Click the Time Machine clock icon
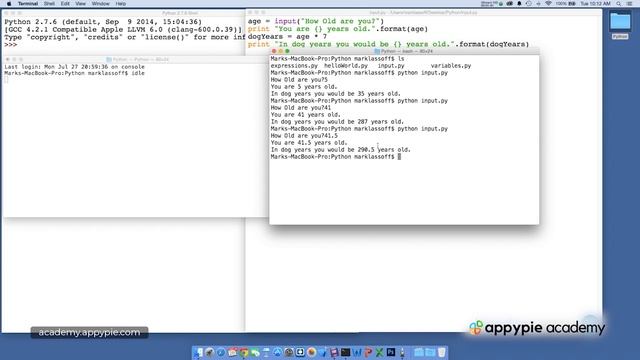Image resolution: width=640 pixels, height=360 pixels. coord(529,4)
